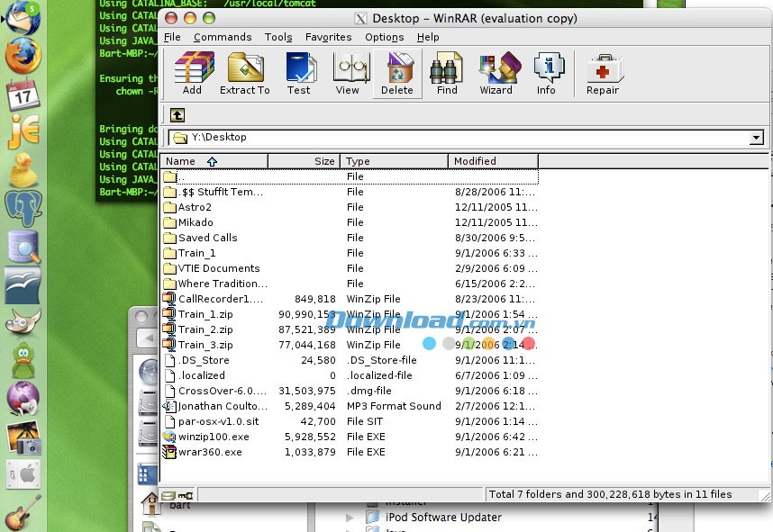Expand the Installer disclosure triangle
This screenshot has height=532, width=773.
pyautogui.click(x=350, y=501)
